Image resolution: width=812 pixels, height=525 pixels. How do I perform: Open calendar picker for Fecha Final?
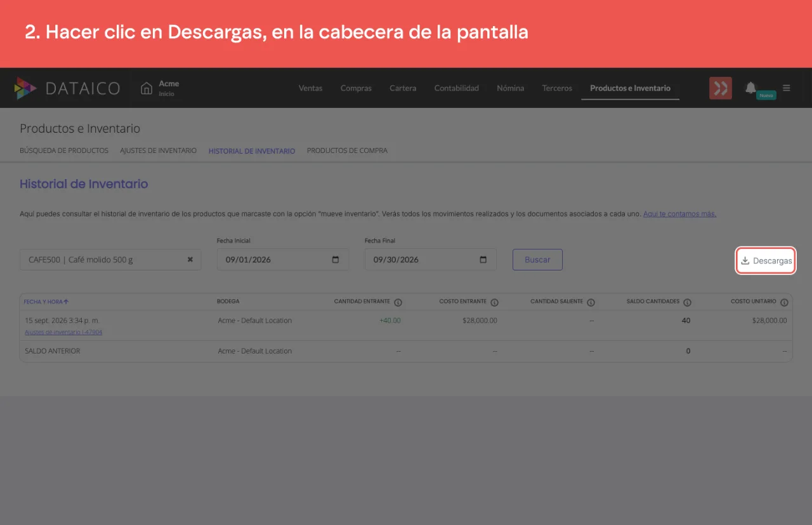tap(483, 260)
